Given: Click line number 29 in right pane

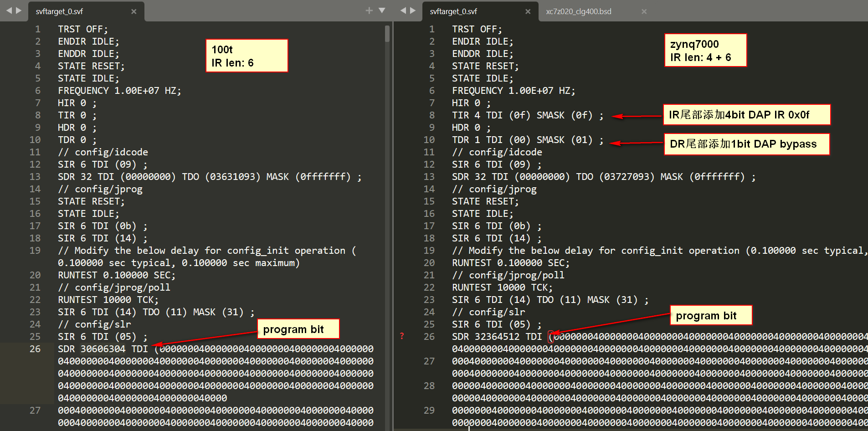Looking at the screenshot, I should [x=429, y=410].
